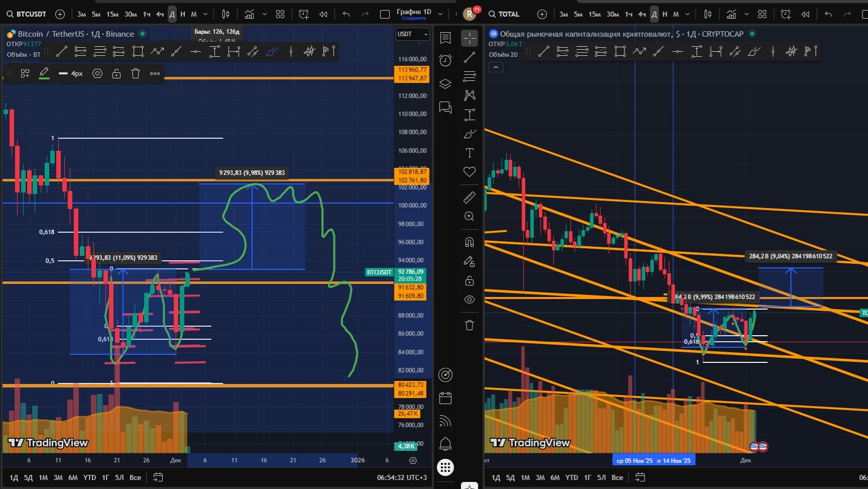
Task: Open apps grid launcher at sidebar bottom
Action: 445,467
